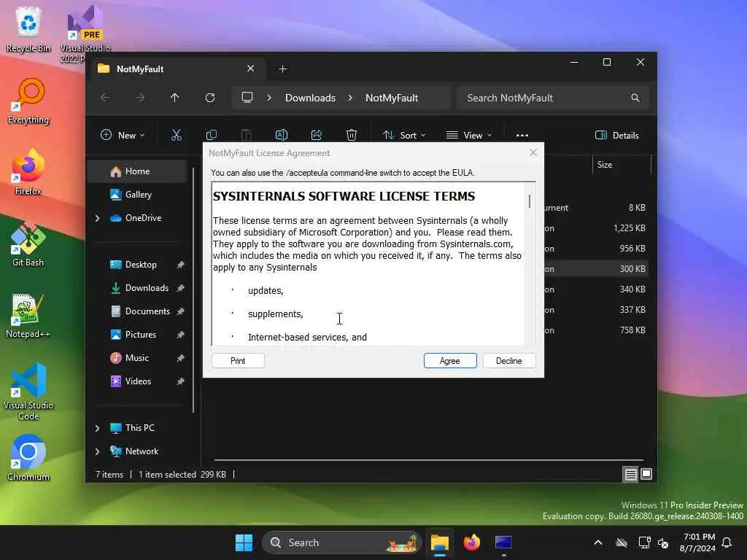The height and width of the screenshot is (560, 747).
Task: Toggle the Details pane button
Action: tap(617, 135)
